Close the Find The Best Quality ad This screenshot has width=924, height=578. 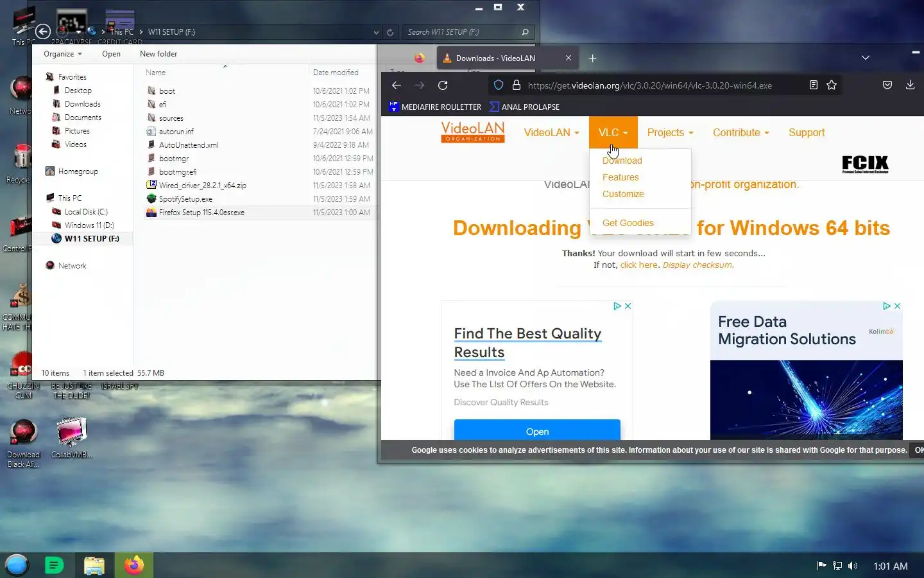(x=628, y=306)
